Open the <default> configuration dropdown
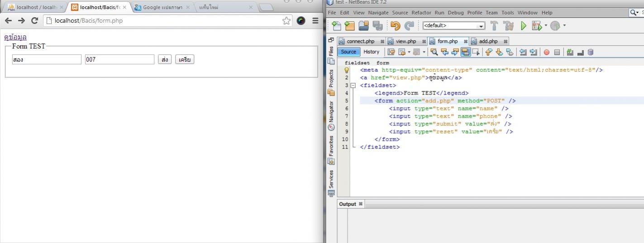This screenshot has height=243, width=644. pos(453,26)
